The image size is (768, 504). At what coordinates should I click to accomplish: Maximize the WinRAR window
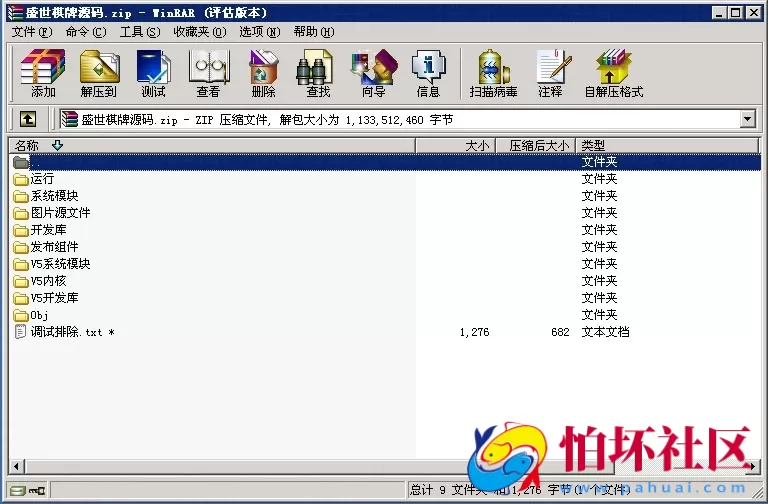point(736,13)
